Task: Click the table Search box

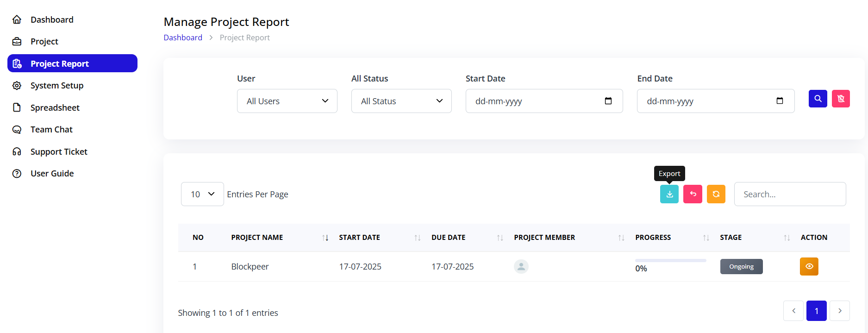Action: pos(790,194)
